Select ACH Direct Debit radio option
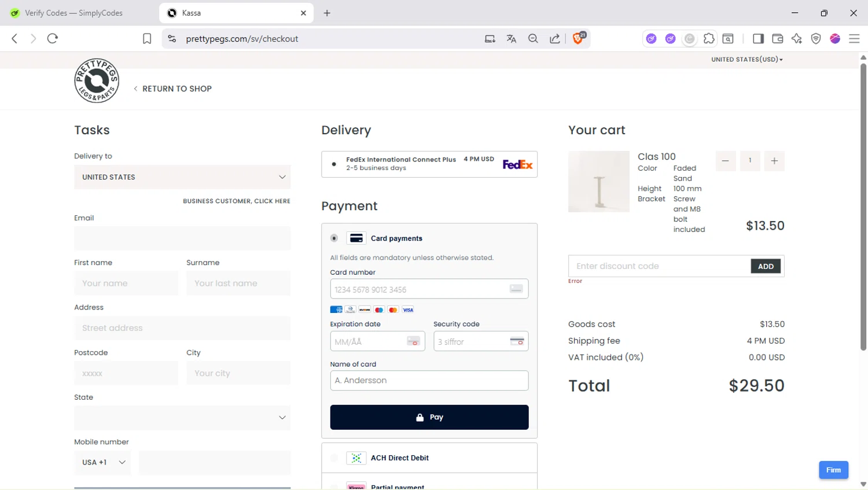The width and height of the screenshot is (868, 490). (334, 458)
